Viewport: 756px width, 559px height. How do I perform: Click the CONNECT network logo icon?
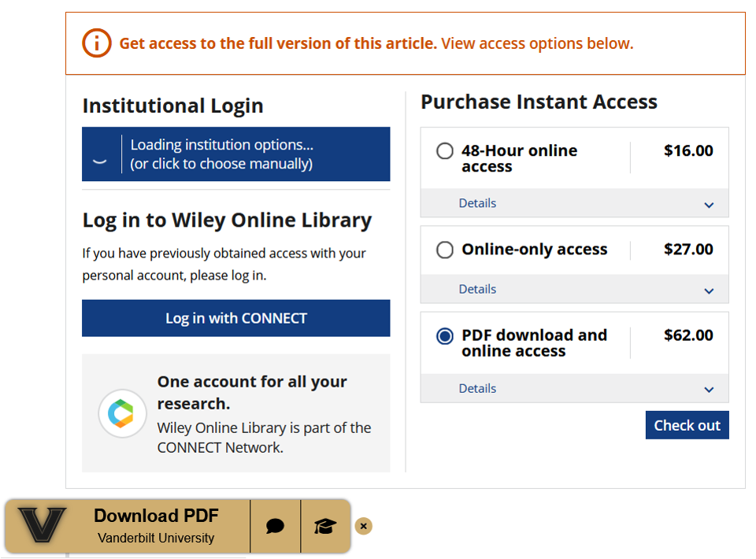tap(122, 413)
